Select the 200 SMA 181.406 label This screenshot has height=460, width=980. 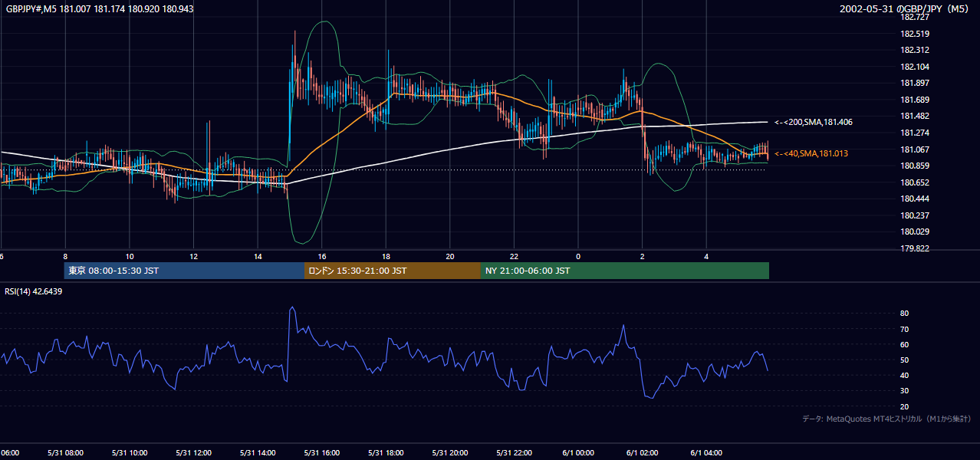[x=814, y=122]
